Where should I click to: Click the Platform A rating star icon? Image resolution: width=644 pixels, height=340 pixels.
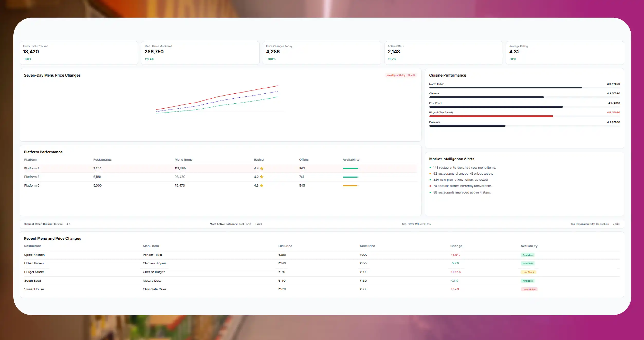click(x=262, y=168)
